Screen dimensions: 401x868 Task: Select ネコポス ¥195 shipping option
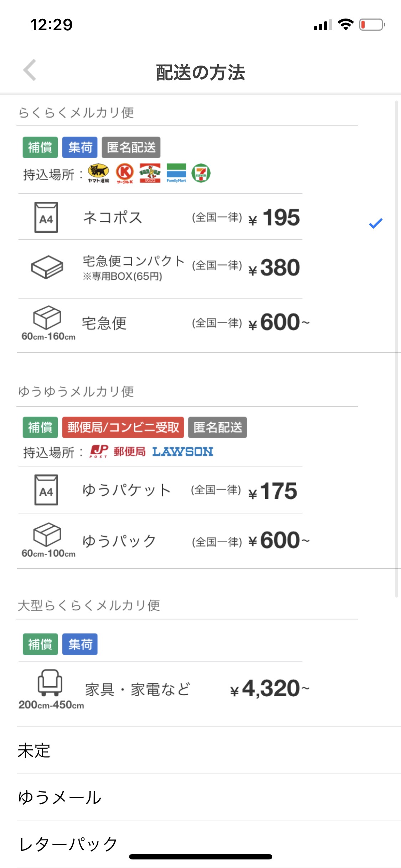160,217
